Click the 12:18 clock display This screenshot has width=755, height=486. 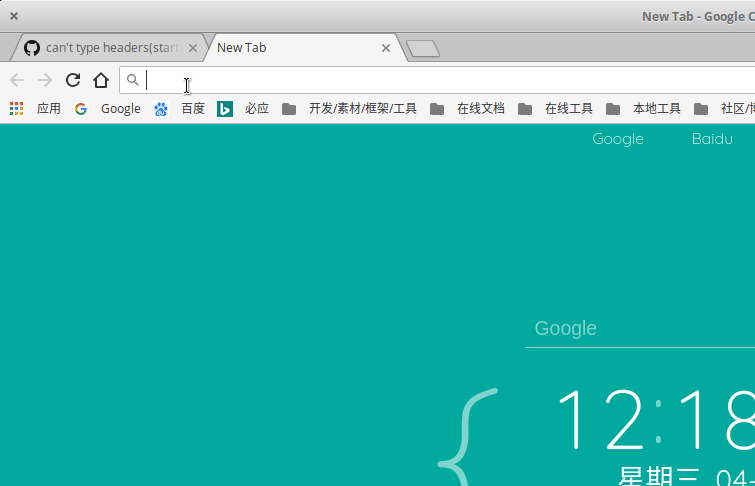[x=656, y=419]
